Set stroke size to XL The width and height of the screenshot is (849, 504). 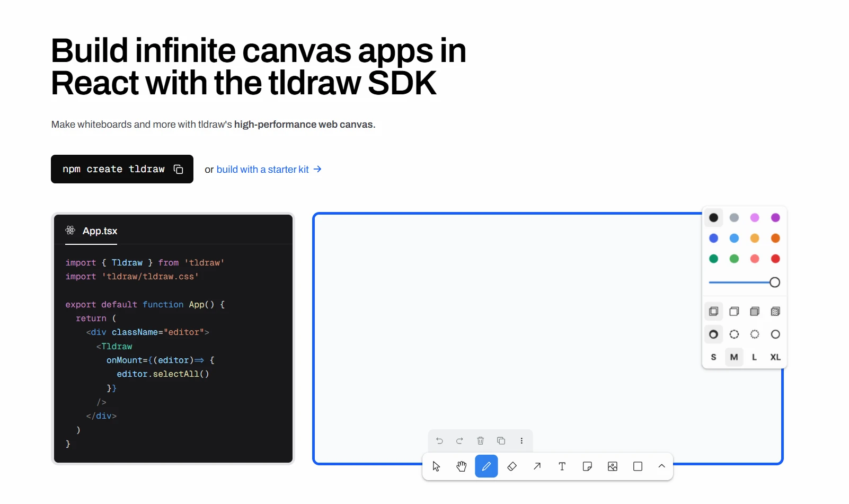(x=775, y=357)
